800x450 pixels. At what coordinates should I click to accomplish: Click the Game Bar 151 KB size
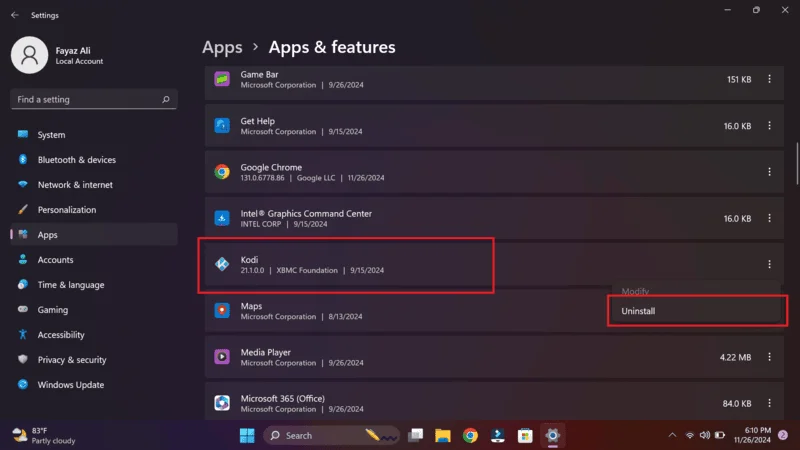[x=739, y=79]
